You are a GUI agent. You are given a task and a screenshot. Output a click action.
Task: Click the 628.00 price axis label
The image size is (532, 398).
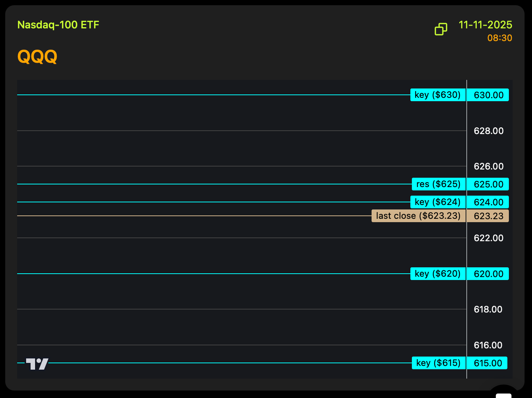[x=488, y=131]
